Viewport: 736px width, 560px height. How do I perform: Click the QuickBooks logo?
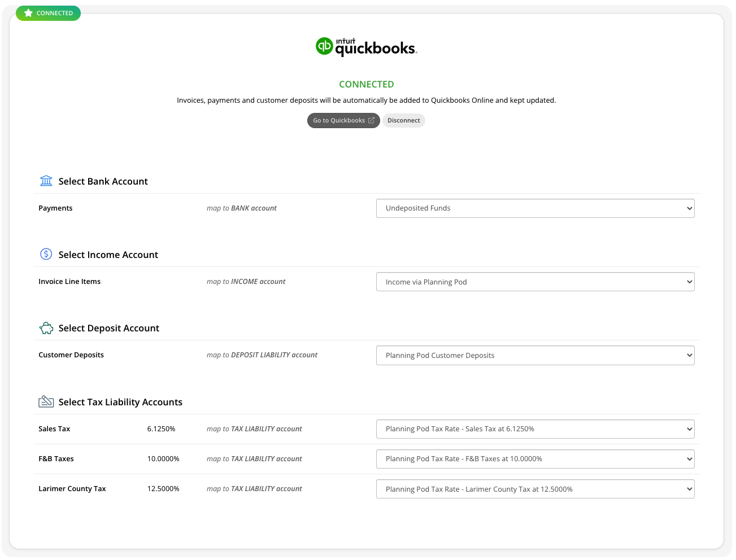(366, 47)
